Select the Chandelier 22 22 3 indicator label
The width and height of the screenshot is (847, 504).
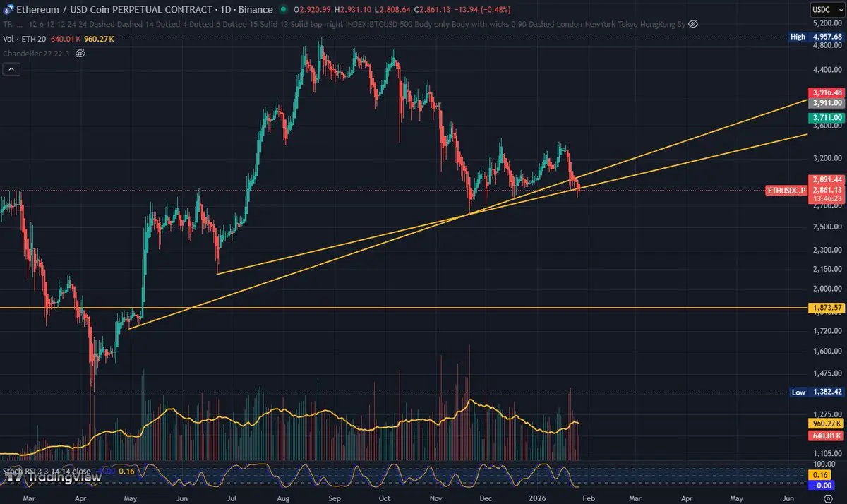click(x=37, y=54)
